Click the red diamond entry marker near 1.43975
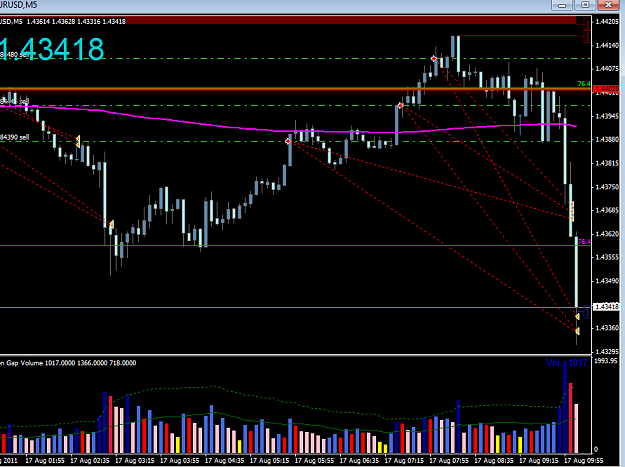625x467 pixels. (401, 106)
